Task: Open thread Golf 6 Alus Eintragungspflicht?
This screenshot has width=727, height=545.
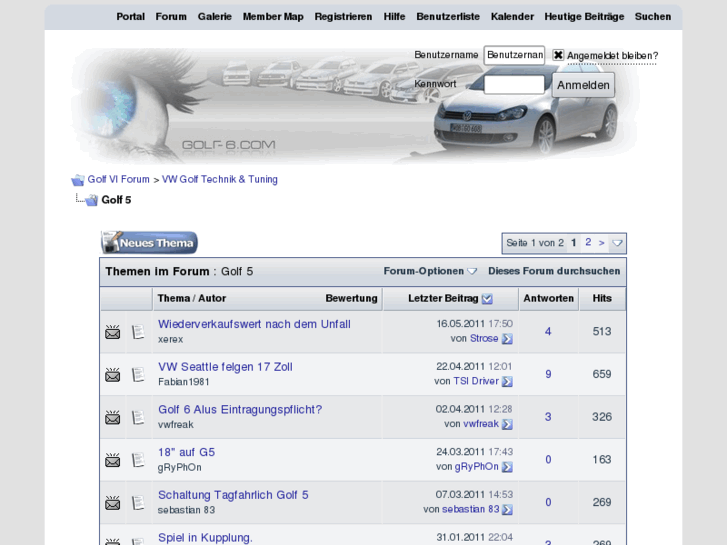Action: 240,410
